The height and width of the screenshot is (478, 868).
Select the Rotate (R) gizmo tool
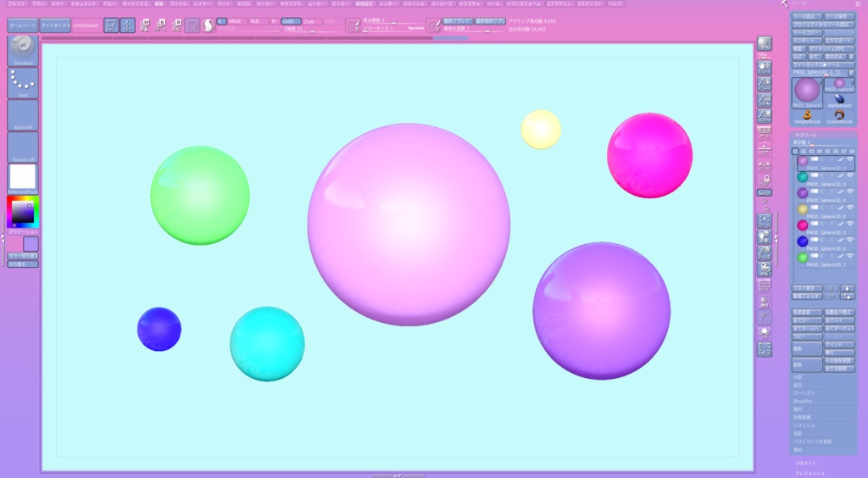[176, 25]
